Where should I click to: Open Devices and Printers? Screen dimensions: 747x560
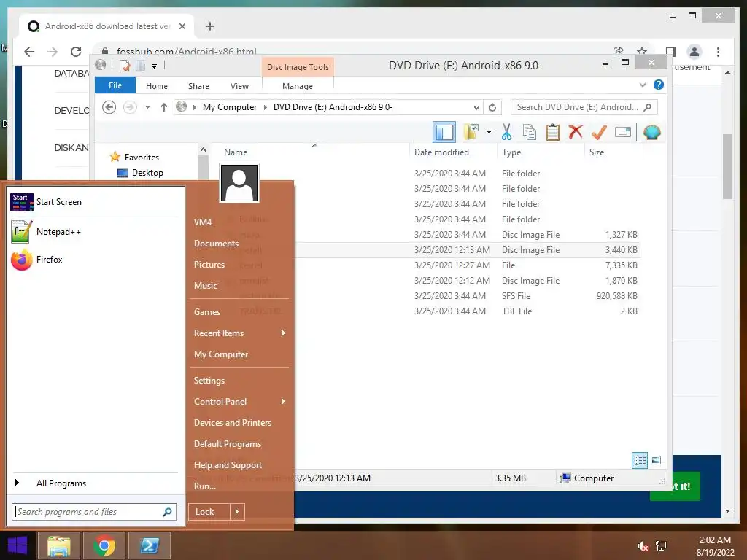pos(233,423)
